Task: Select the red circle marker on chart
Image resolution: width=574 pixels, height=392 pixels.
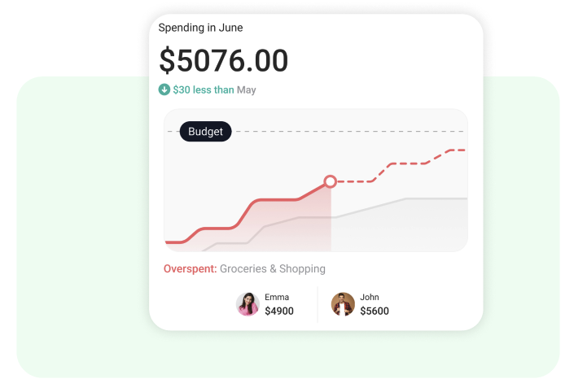Action: [x=330, y=181]
